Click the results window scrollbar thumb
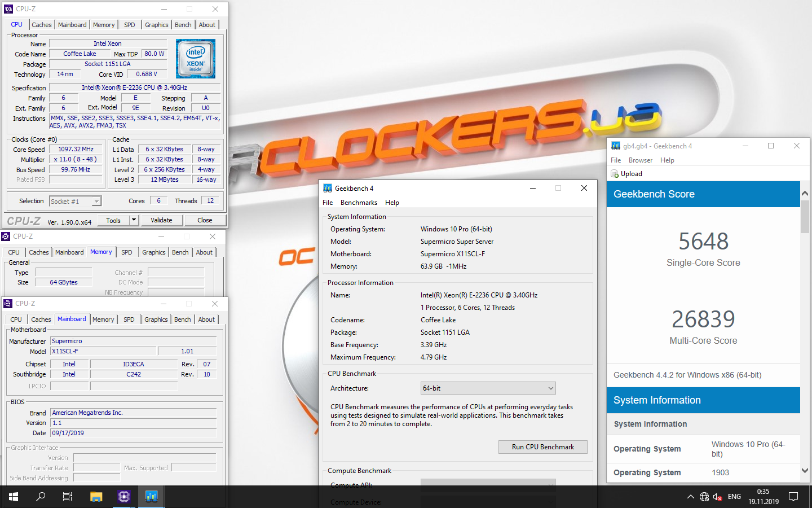 [805, 217]
